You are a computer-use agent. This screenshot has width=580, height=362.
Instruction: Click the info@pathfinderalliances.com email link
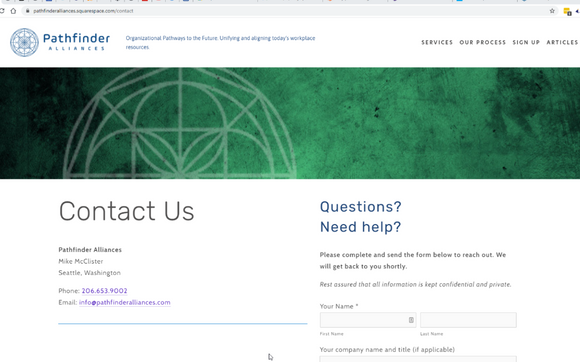[125, 302]
